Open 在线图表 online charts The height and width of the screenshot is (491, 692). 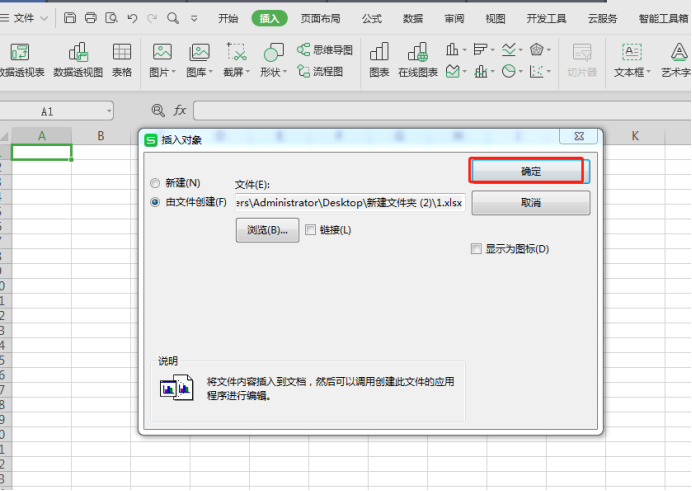pyautogui.click(x=417, y=60)
